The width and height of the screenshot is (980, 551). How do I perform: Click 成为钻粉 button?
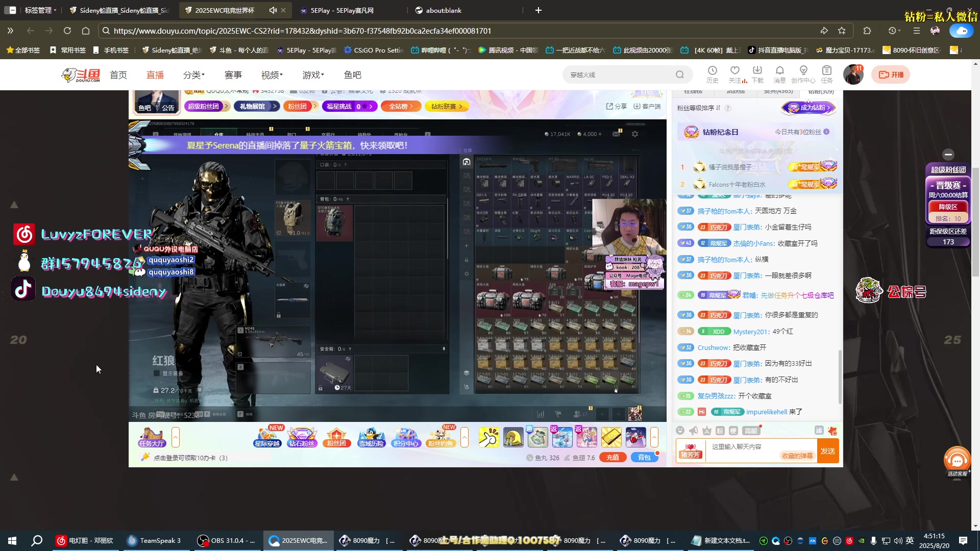point(809,108)
